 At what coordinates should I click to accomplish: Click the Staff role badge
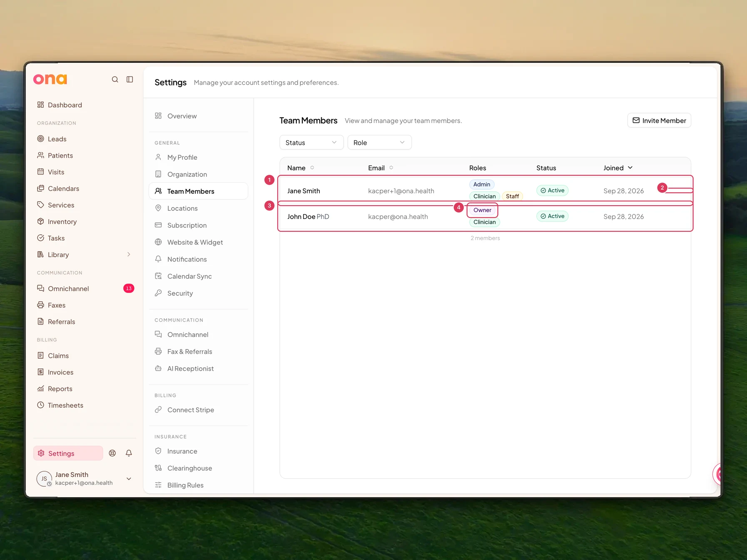point(512,196)
